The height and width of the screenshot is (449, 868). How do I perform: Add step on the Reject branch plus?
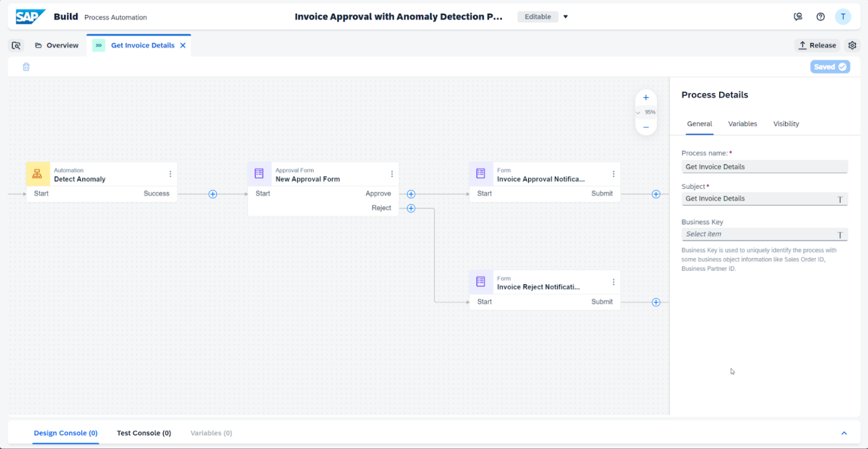411,208
